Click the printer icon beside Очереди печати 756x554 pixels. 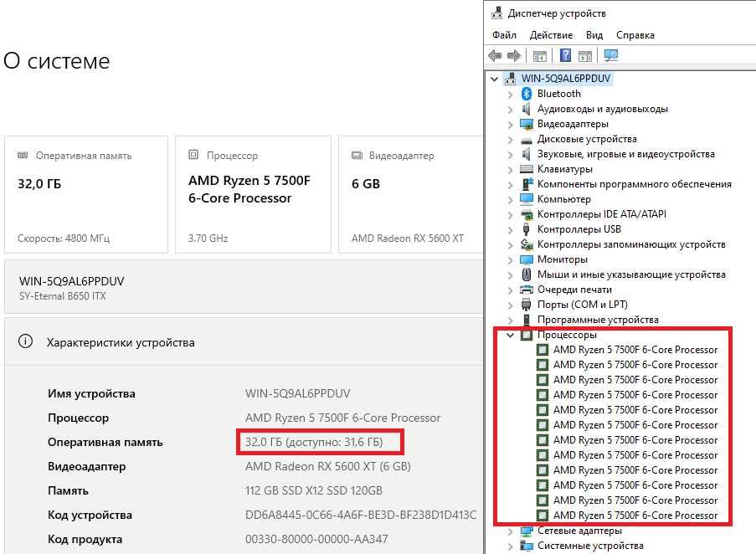click(x=527, y=290)
